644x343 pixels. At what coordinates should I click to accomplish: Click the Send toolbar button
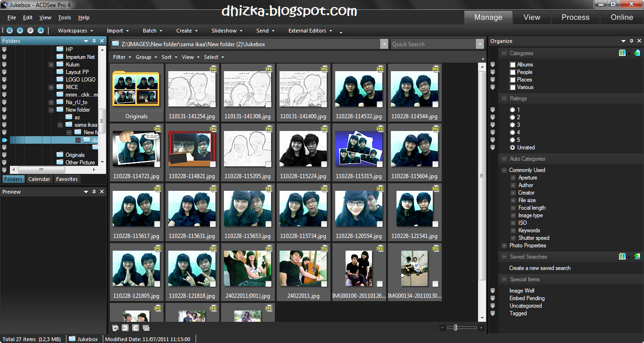pyautogui.click(x=265, y=31)
